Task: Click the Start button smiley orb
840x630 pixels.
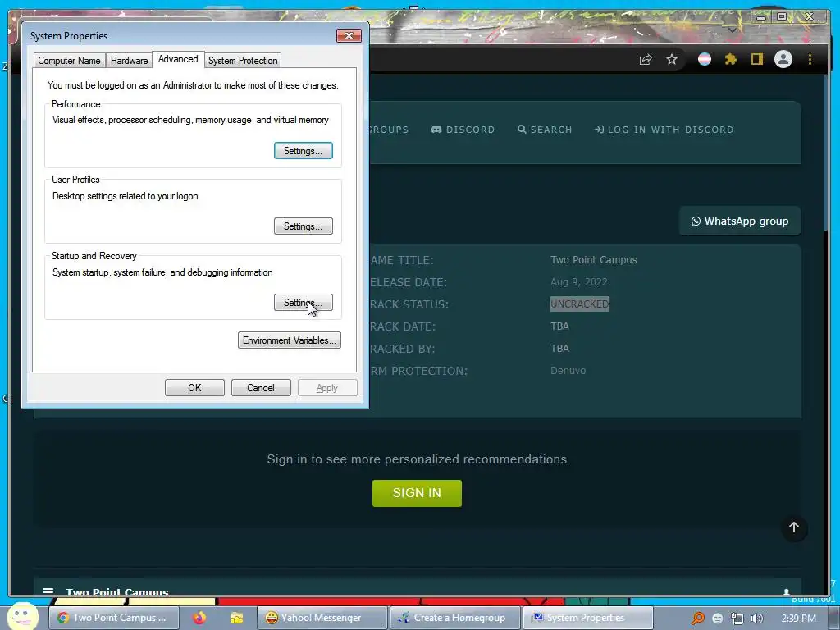Action: (x=22, y=616)
